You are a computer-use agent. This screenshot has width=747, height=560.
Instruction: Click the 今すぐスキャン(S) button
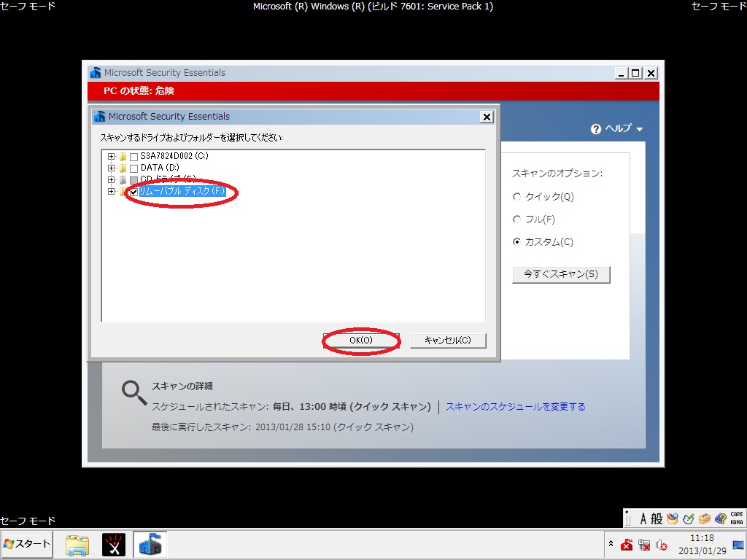[561, 274]
